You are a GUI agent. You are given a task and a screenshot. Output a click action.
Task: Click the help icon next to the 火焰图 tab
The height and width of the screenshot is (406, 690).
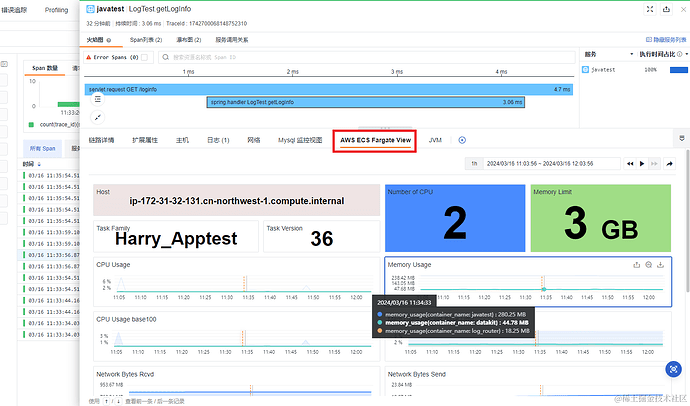pyautogui.click(x=109, y=40)
